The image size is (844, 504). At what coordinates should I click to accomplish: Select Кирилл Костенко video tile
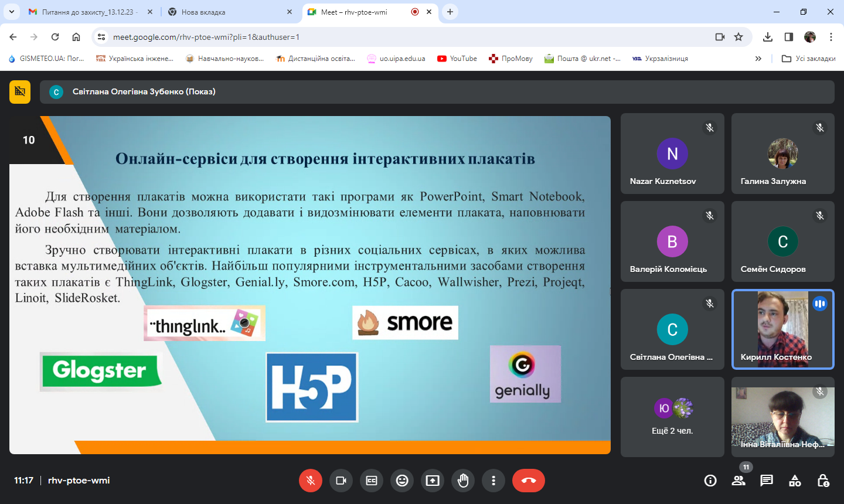(x=783, y=329)
